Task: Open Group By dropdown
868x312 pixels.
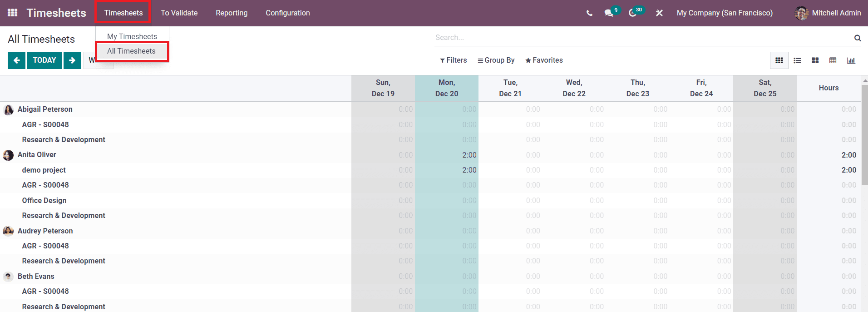Action: click(x=496, y=60)
